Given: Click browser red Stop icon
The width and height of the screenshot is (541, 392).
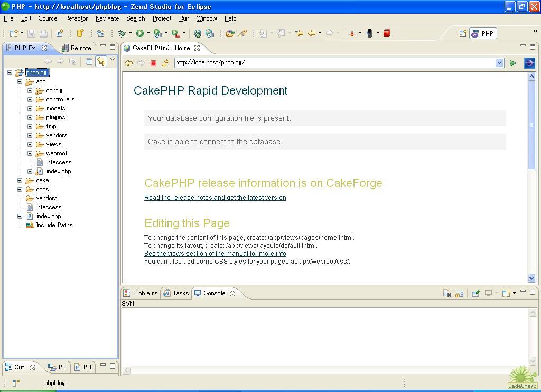Looking at the screenshot, I should [x=153, y=63].
